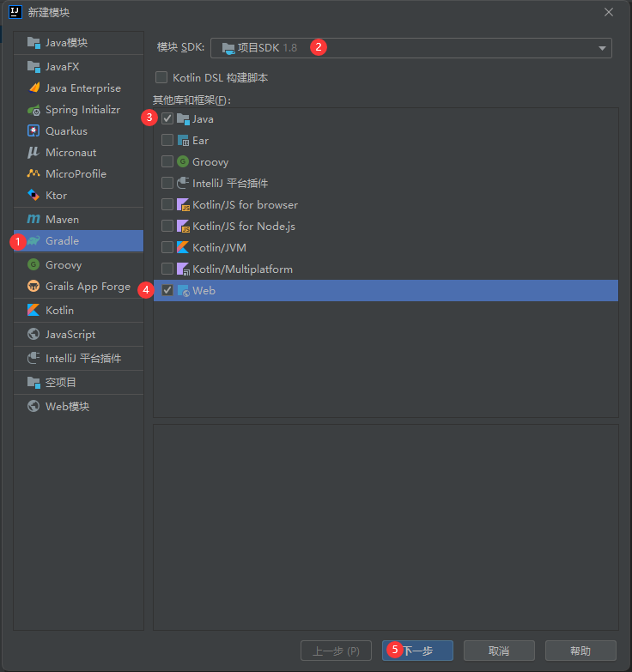Select the JavaScript project type
This screenshot has height=672, width=632.
click(x=78, y=335)
